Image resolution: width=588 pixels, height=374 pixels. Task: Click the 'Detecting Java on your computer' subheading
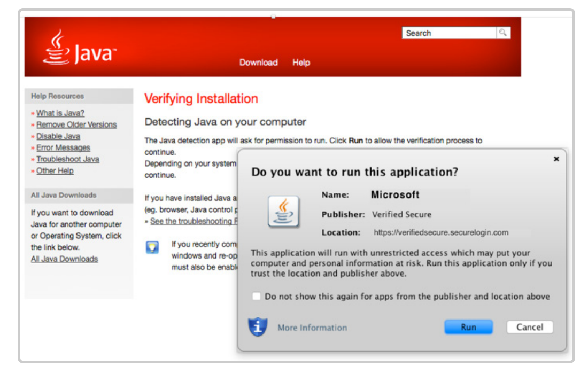click(226, 122)
